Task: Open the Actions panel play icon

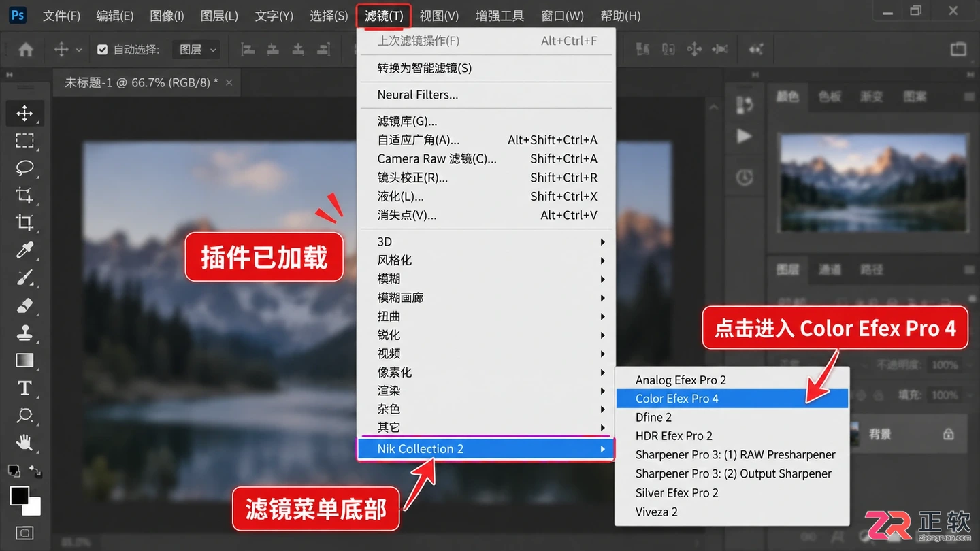Action: [745, 136]
